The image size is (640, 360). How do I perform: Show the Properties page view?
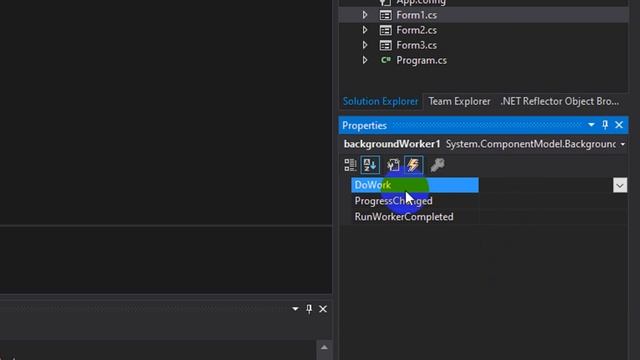coord(393,165)
